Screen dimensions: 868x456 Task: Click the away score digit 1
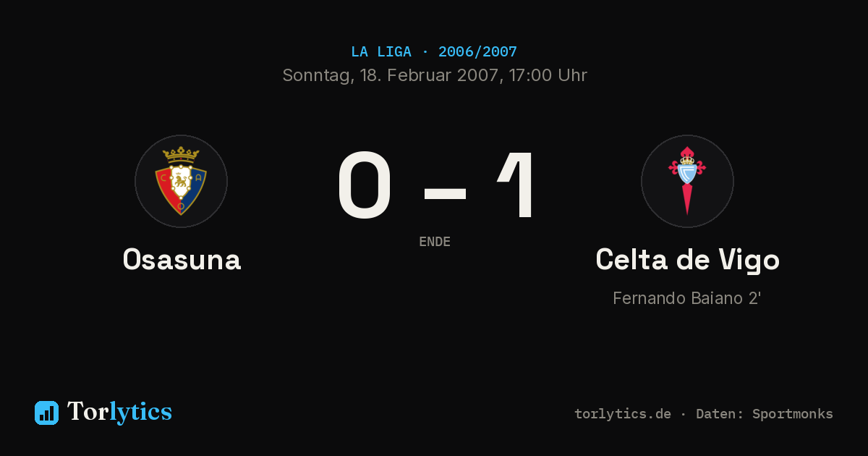[518, 185]
